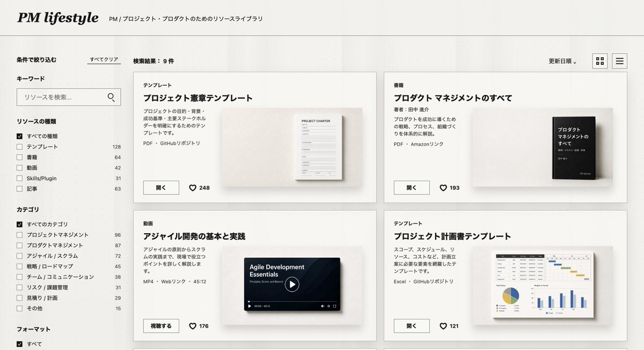Like the プロダクト マネジメントのすべて card
The width and height of the screenshot is (644, 350).
[443, 188]
